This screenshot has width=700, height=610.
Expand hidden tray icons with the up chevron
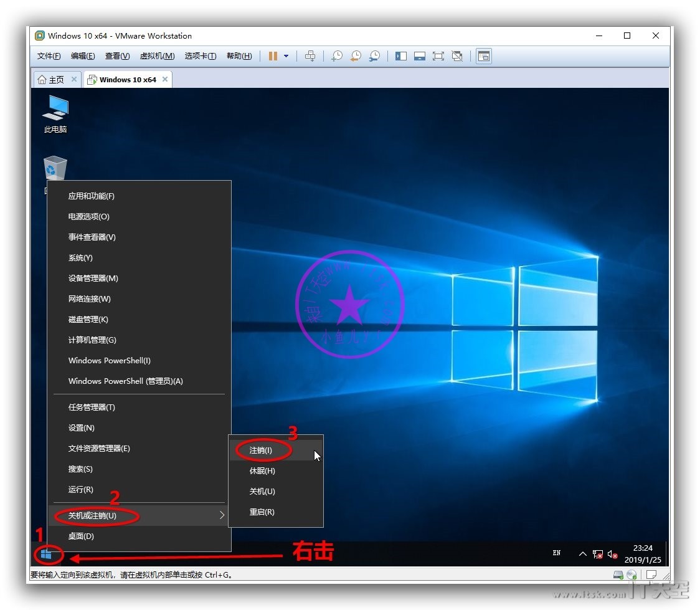pyautogui.click(x=582, y=554)
